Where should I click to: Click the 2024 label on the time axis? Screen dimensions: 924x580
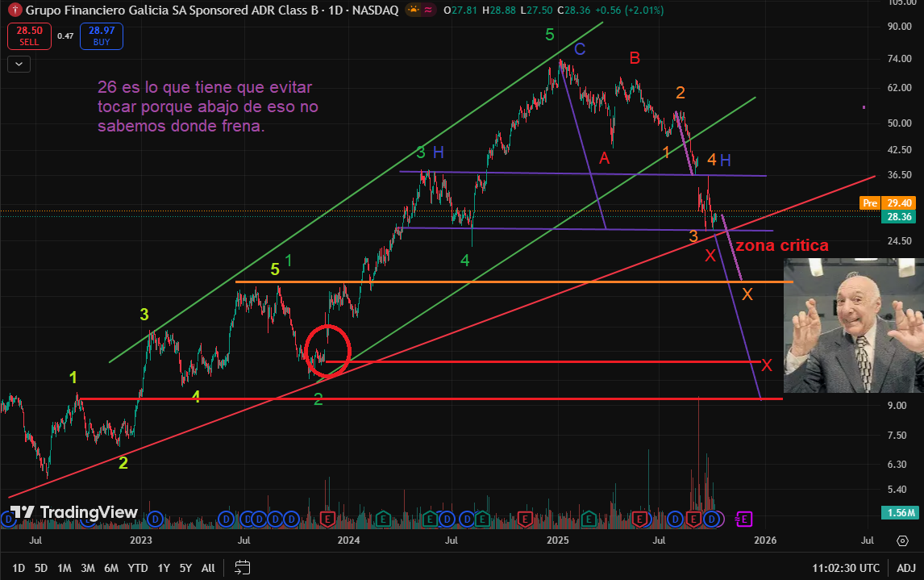click(348, 540)
